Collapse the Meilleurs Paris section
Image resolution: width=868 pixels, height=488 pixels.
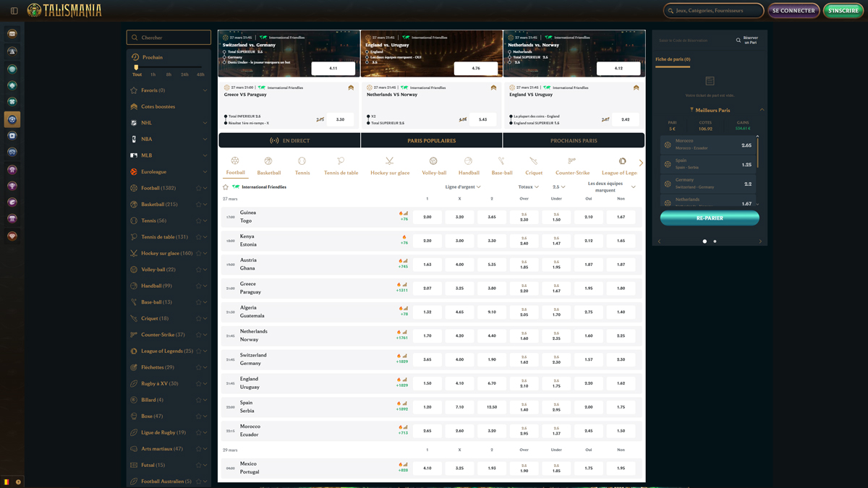click(x=762, y=110)
